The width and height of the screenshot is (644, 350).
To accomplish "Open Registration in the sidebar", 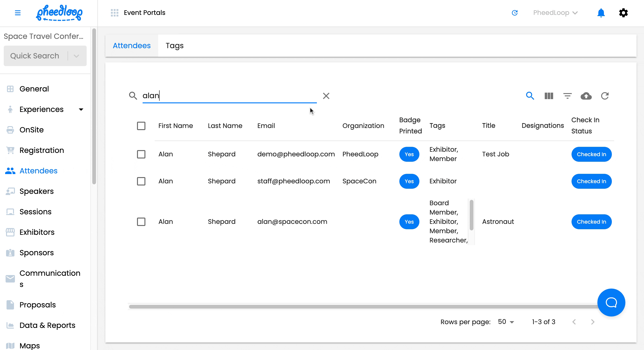I will pos(42,150).
